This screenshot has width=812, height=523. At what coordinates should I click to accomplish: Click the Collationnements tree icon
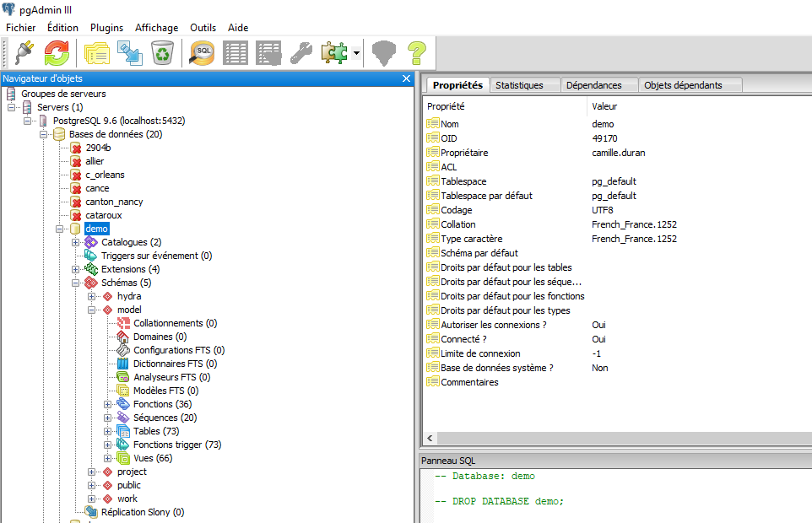tap(123, 323)
